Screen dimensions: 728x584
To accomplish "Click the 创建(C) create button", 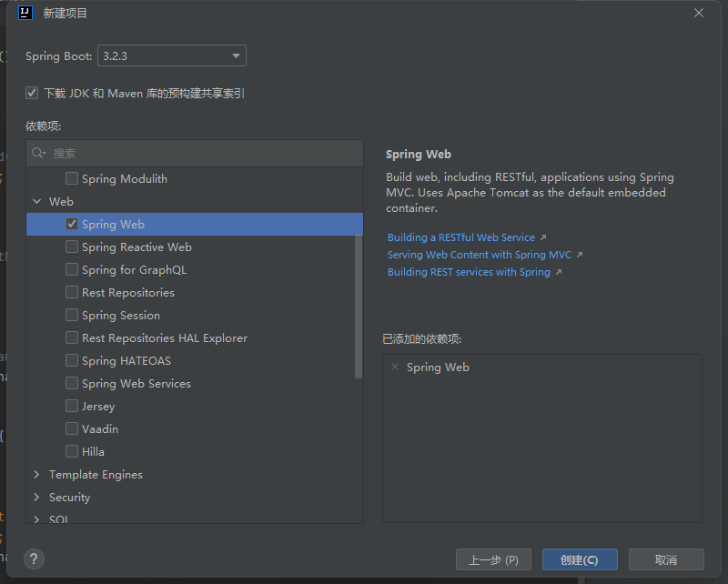I will point(580,559).
